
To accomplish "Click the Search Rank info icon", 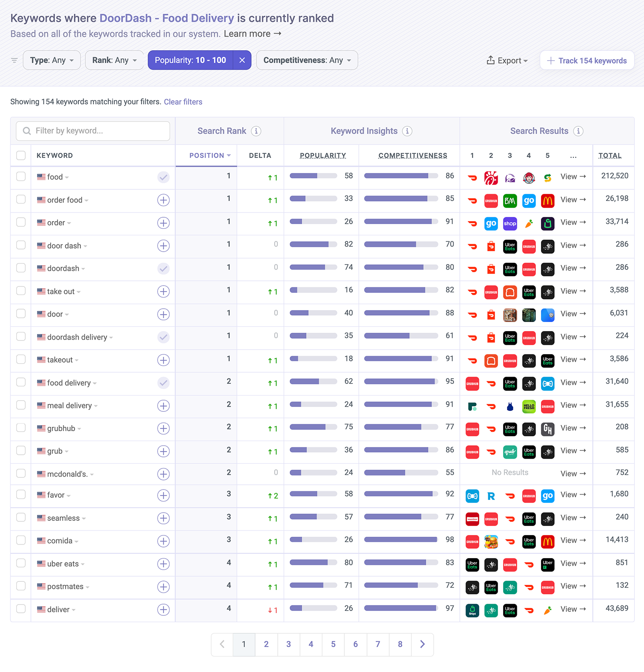I will (256, 131).
